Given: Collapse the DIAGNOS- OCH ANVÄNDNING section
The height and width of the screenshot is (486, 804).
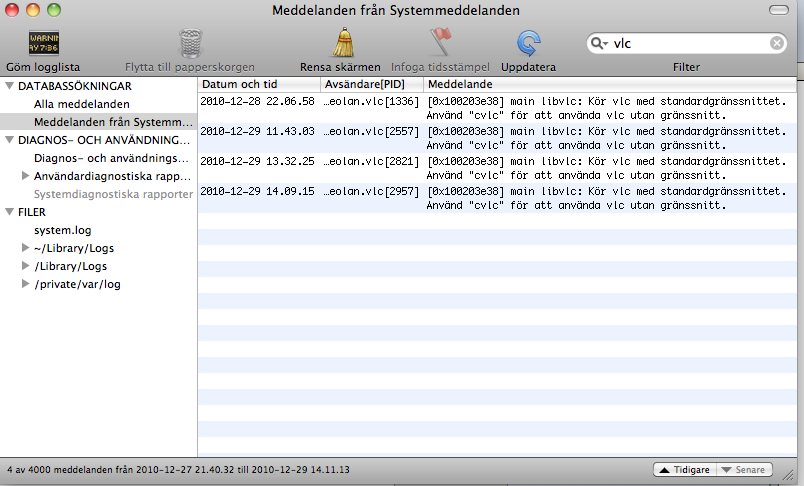Looking at the screenshot, I should (9, 139).
